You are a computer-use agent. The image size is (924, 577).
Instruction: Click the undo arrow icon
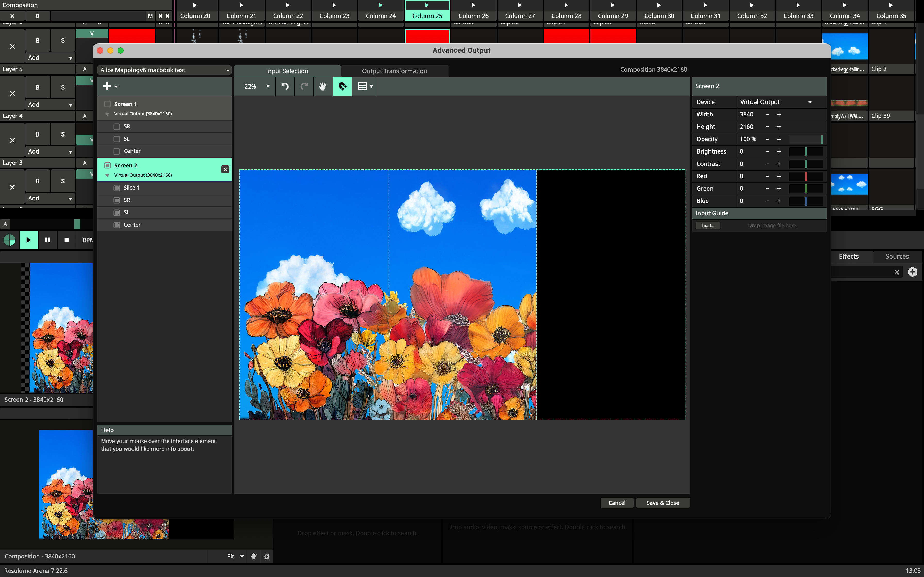click(285, 86)
